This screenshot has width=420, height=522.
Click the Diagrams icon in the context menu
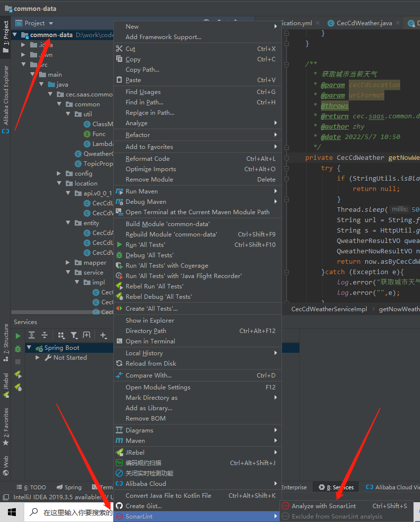[x=119, y=430]
